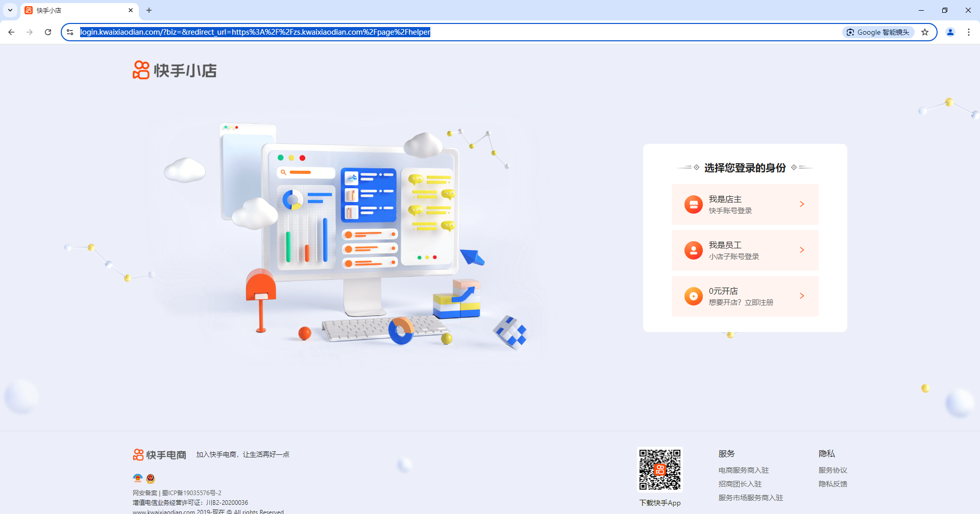Go back using browser back arrow

11,32
